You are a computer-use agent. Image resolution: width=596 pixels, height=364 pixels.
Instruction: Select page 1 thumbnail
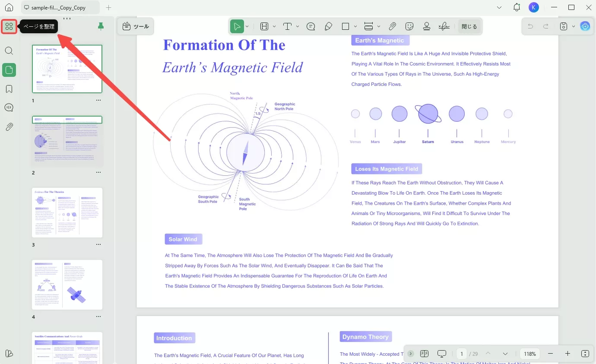pos(67,69)
